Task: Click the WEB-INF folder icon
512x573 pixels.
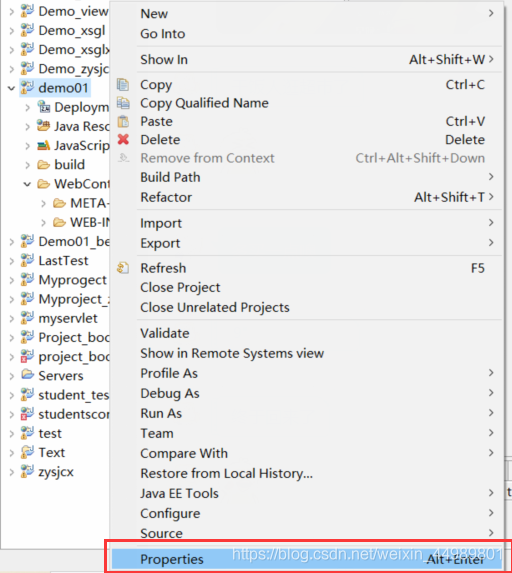Action: pos(59,222)
